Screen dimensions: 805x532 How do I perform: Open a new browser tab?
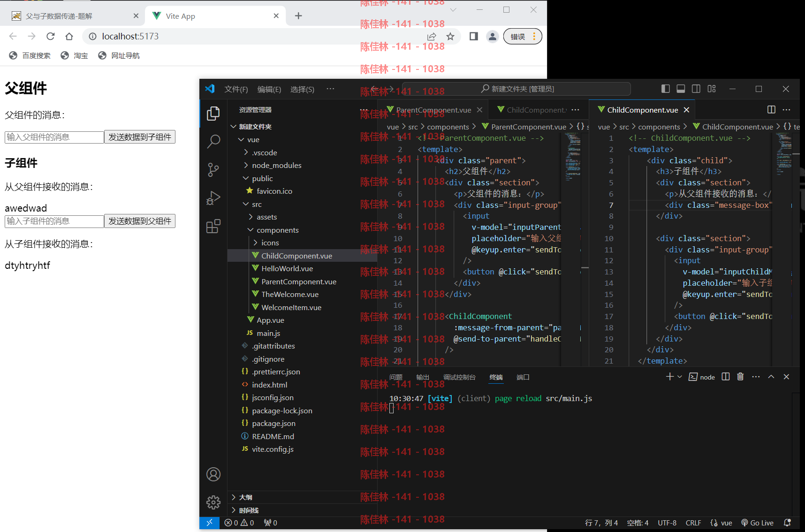click(298, 16)
